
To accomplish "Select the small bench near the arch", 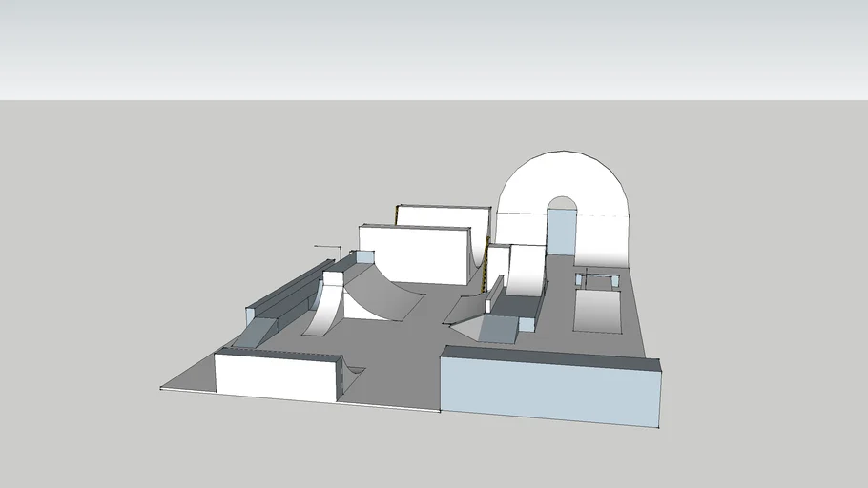I will [x=598, y=278].
